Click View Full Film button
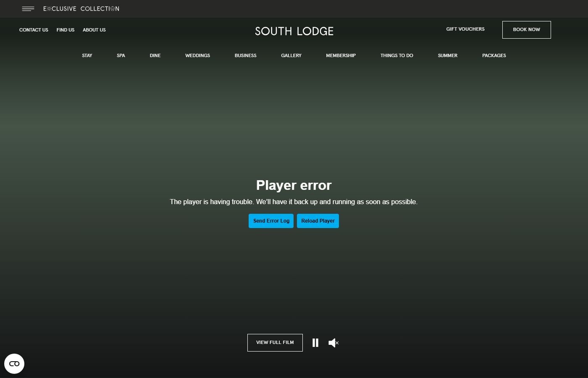Viewport: 588px width, 378px height. [275, 343]
